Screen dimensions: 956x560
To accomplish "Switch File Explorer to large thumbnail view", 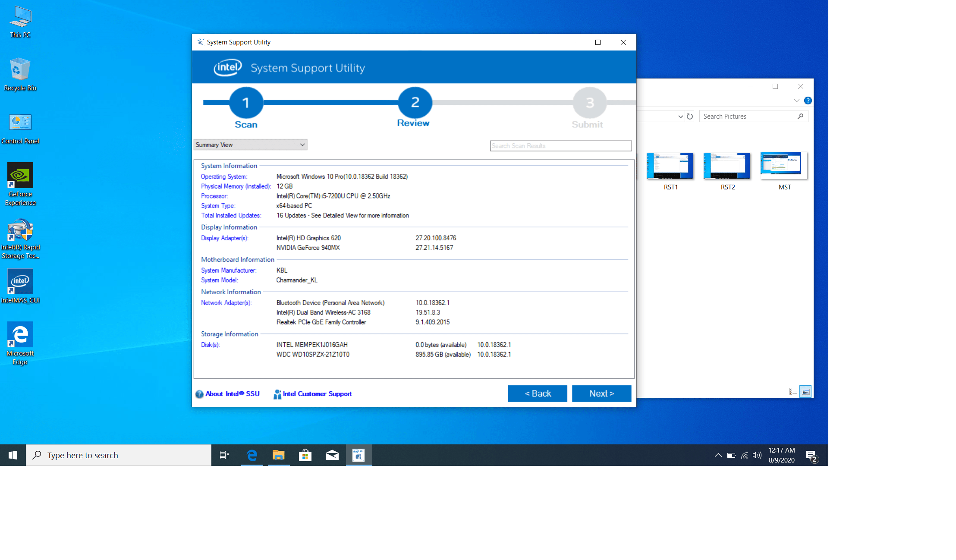I will 805,391.
